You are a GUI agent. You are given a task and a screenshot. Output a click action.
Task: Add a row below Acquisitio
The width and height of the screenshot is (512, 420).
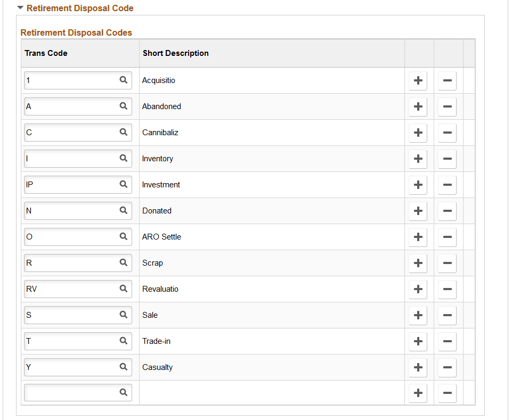[x=418, y=80]
